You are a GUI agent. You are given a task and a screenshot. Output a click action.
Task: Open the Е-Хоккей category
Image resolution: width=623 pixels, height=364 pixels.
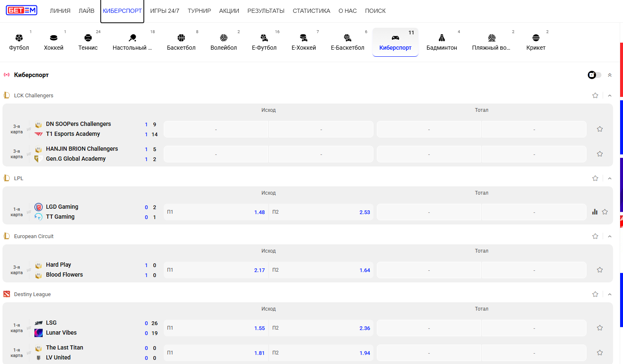(304, 42)
